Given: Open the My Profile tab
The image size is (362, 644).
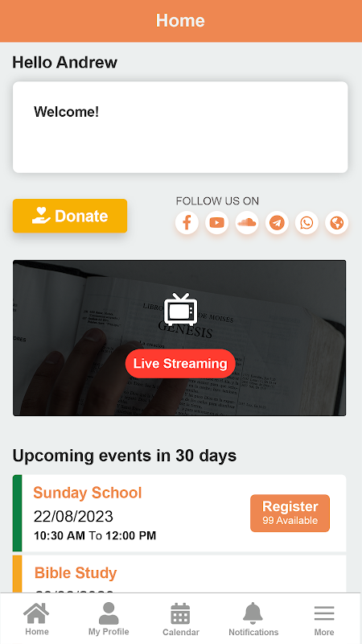Looking at the screenshot, I should tap(109, 619).
